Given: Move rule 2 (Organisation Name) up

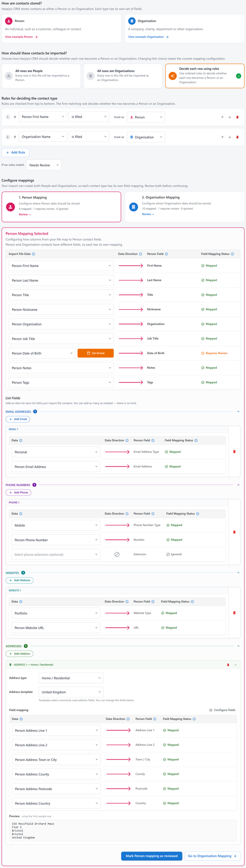Looking at the screenshot, I should [x=222, y=137].
